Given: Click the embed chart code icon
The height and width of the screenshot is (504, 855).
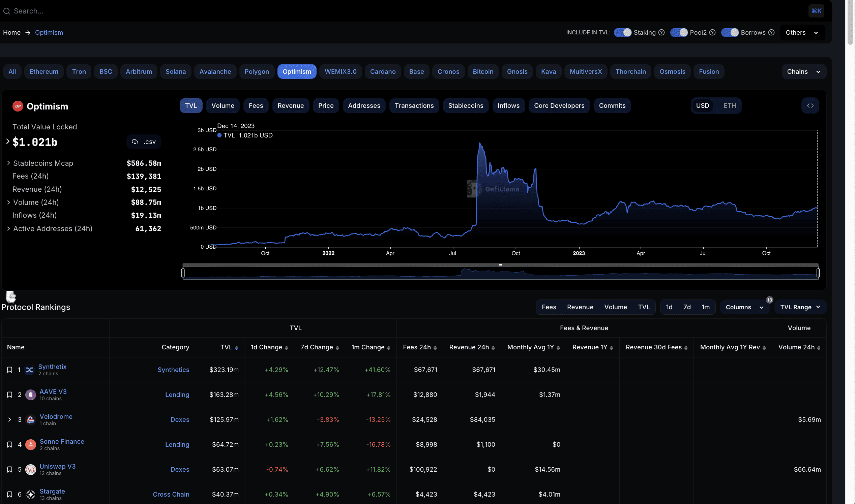Looking at the screenshot, I should pos(810,106).
